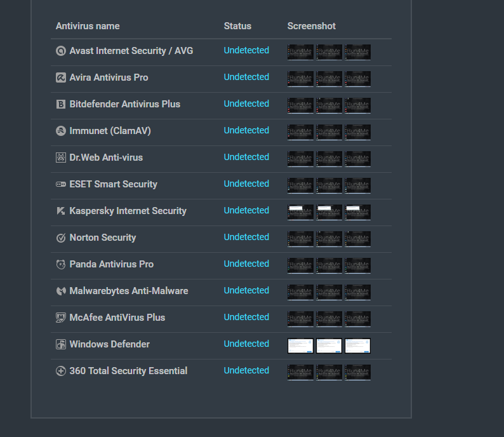
Task: Click the McAfee AntiVirus Plus shield icon
Action: [x=61, y=318]
